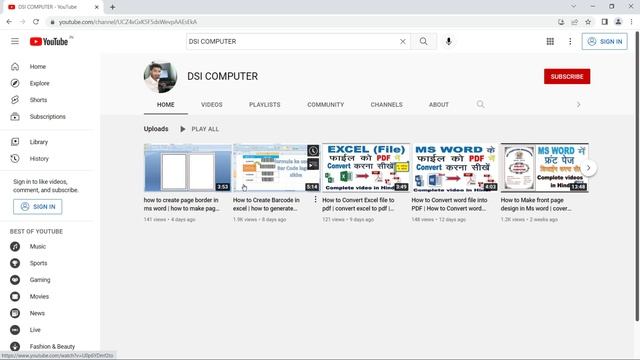Open title 'How to Convert Excel file to pdf'
Screen dimensions: 640x360
(x=359, y=204)
